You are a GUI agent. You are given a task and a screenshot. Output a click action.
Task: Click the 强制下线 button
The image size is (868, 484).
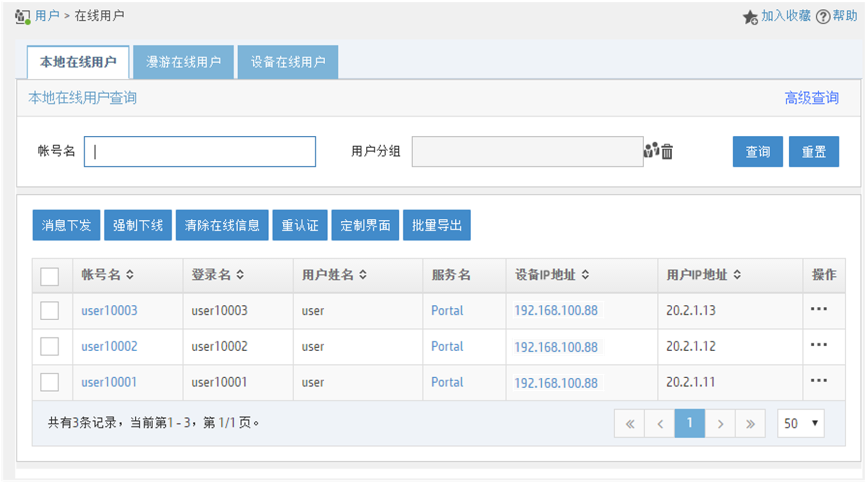[x=138, y=225]
